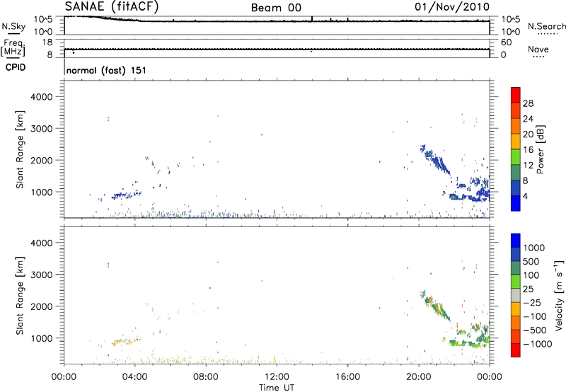Viewport: 566px width, 392px height.
Task: Click the SANAE (fitACF) plot title
Action: (112, 6)
